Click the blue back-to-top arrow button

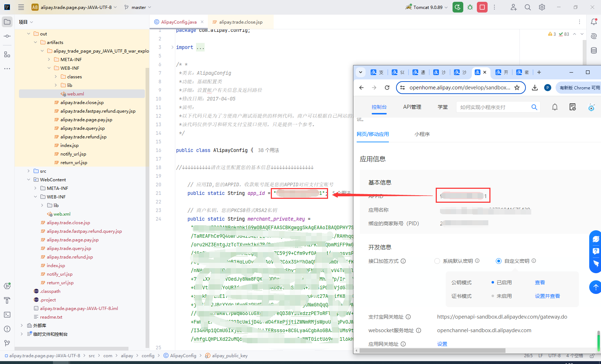click(595, 287)
